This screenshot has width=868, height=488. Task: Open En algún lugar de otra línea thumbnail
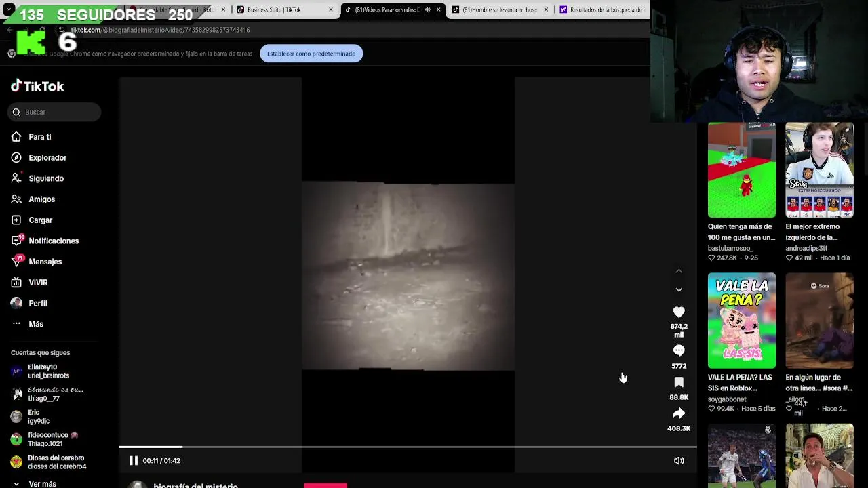pyautogui.click(x=819, y=321)
